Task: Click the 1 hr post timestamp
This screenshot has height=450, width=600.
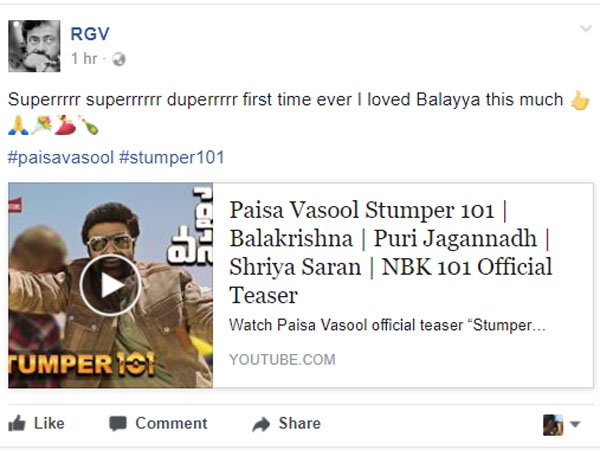Action: tap(84, 59)
